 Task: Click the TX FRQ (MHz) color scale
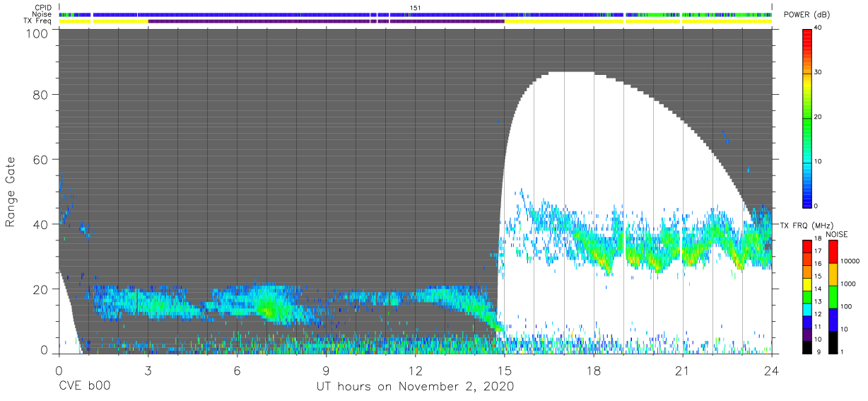tap(807, 296)
